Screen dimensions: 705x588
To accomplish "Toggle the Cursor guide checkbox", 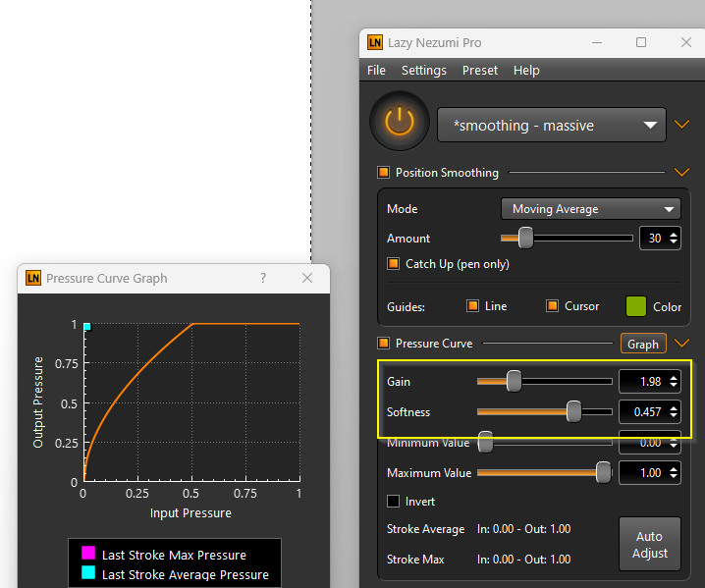I will (x=552, y=305).
